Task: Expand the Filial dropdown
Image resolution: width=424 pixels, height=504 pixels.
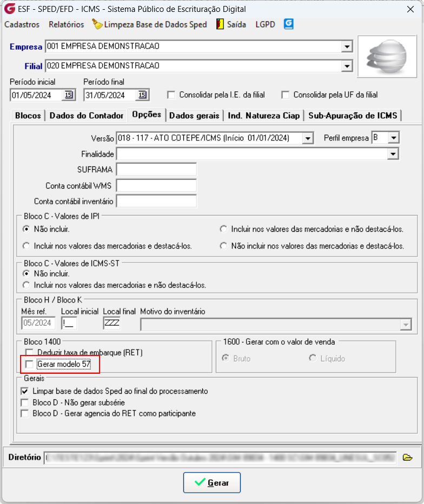Action: (x=347, y=66)
